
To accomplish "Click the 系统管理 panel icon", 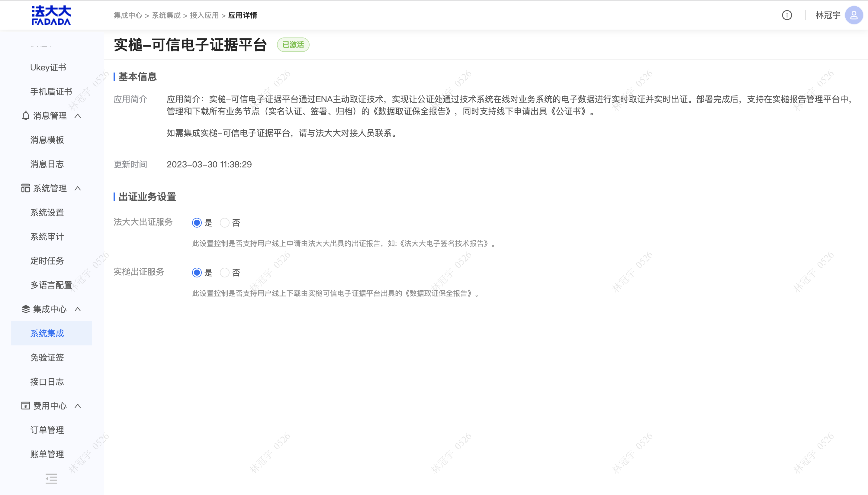I will tap(25, 188).
